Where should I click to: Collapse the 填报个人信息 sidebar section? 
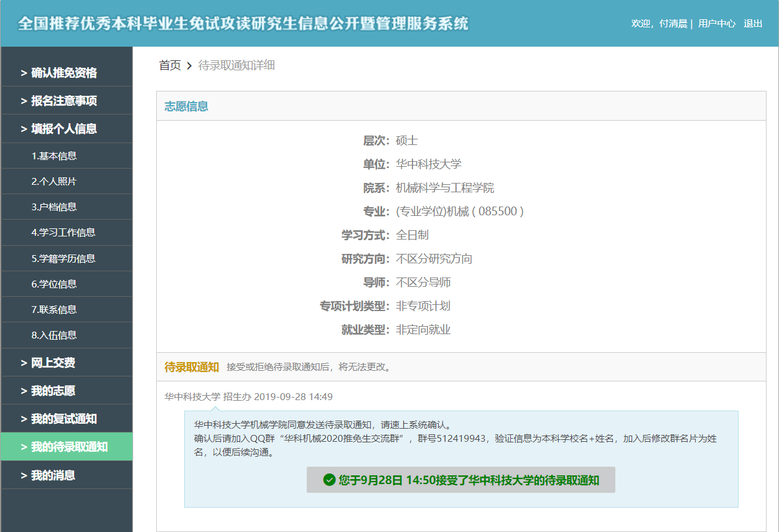pyautogui.click(x=63, y=129)
